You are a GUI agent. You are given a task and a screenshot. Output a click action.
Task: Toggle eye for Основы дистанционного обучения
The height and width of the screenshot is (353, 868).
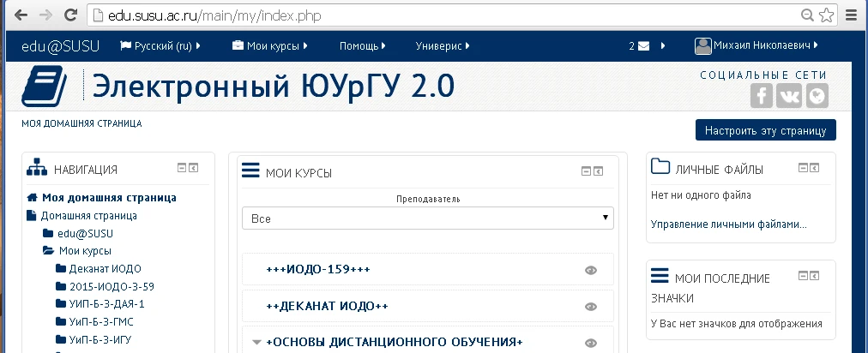(x=591, y=344)
